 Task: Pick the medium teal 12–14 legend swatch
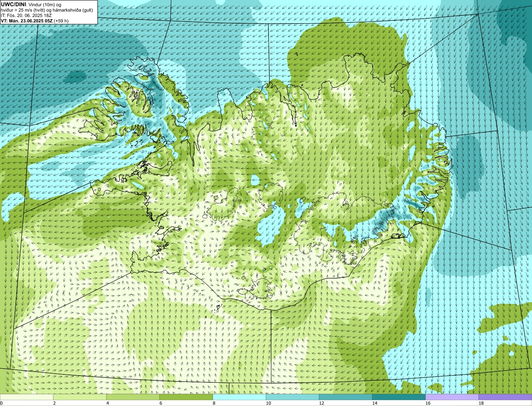tap(346, 397)
